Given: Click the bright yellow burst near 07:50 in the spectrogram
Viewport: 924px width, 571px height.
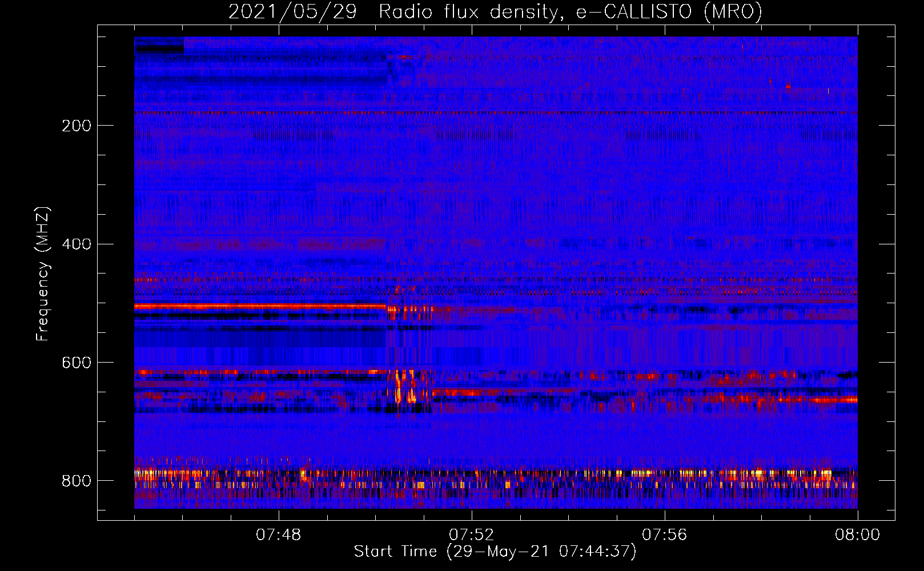Looking at the screenshot, I should pyautogui.click(x=404, y=387).
